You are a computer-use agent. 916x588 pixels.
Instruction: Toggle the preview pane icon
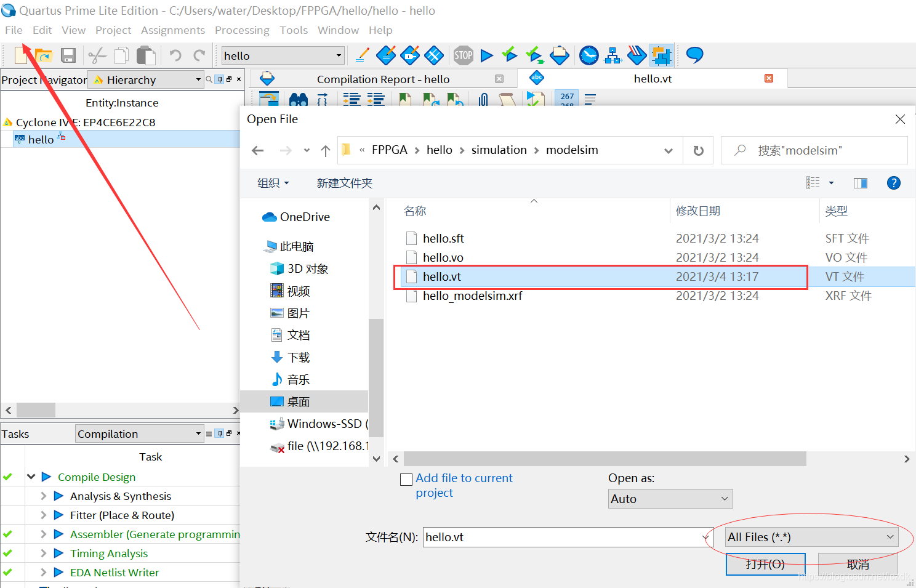[x=861, y=183]
